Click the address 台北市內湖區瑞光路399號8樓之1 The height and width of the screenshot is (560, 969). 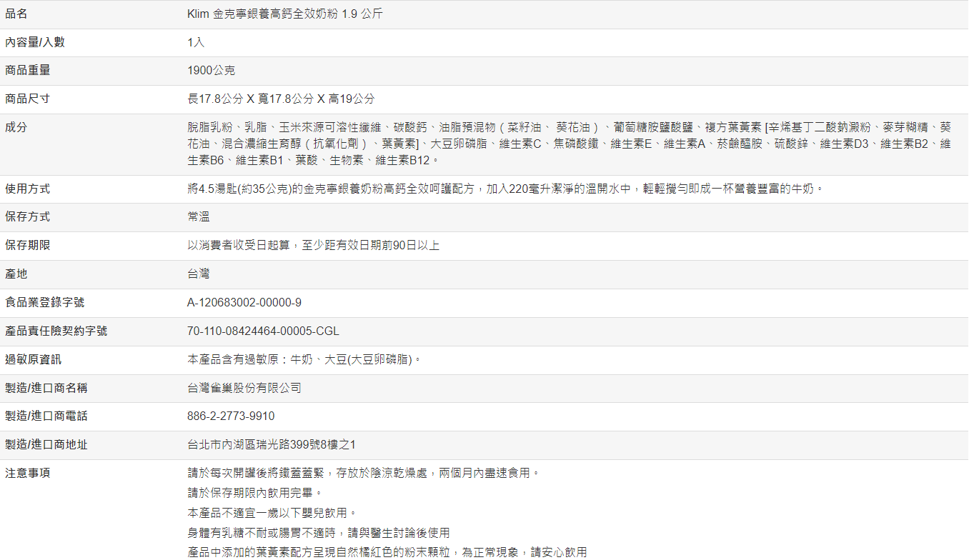(272, 445)
